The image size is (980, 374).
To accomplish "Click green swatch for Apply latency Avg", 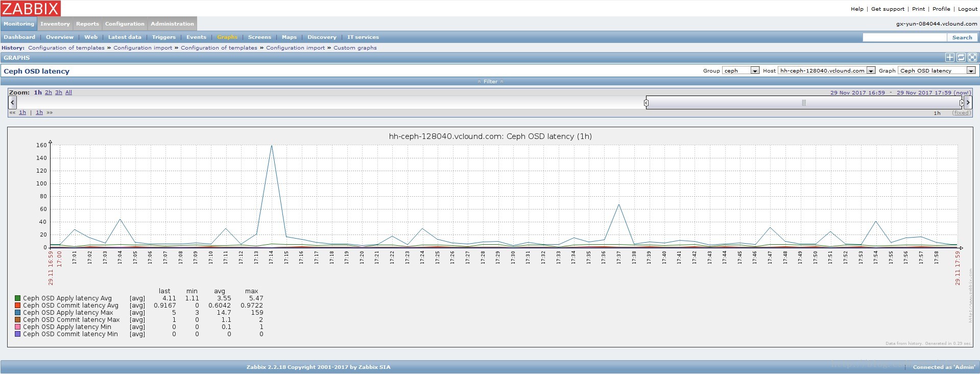I will 17,298.
